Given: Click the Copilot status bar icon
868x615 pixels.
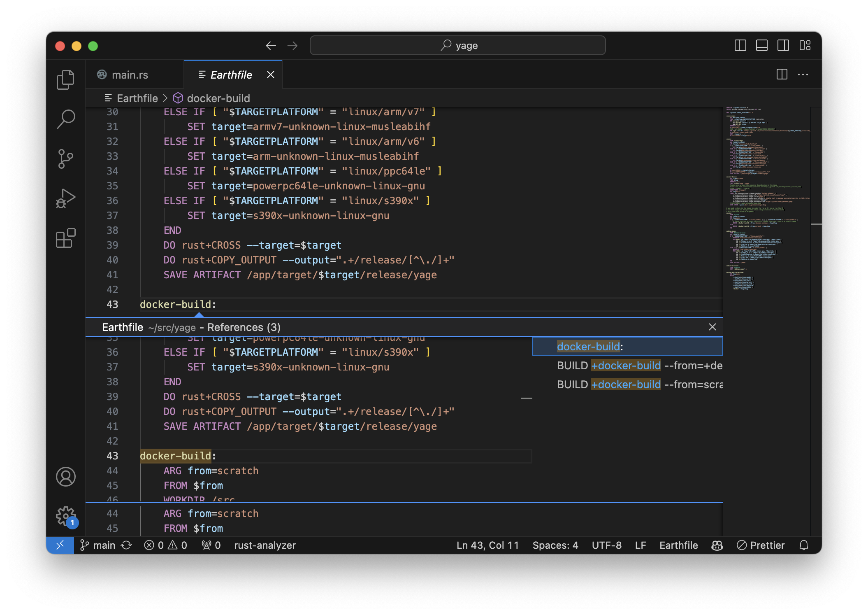Looking at the screenshot, I should click(x=717, y=545).
